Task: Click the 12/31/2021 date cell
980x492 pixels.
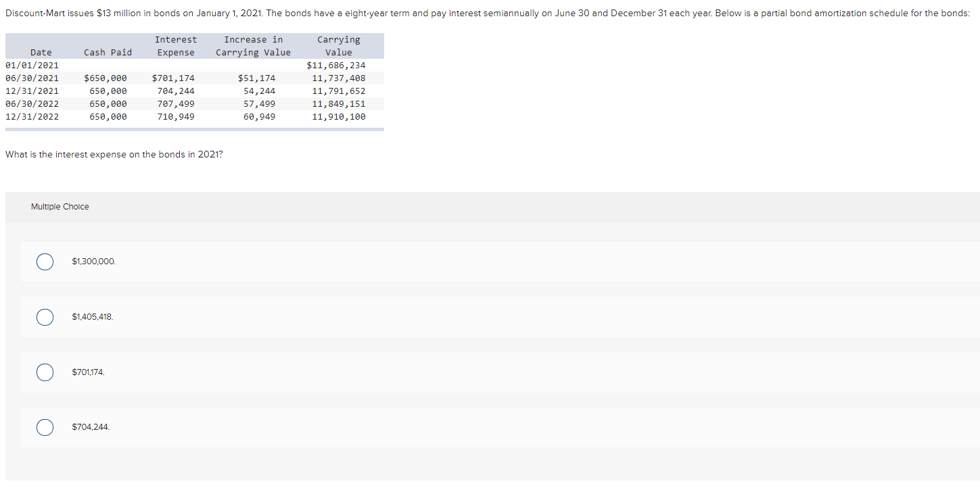Action: 32,91
